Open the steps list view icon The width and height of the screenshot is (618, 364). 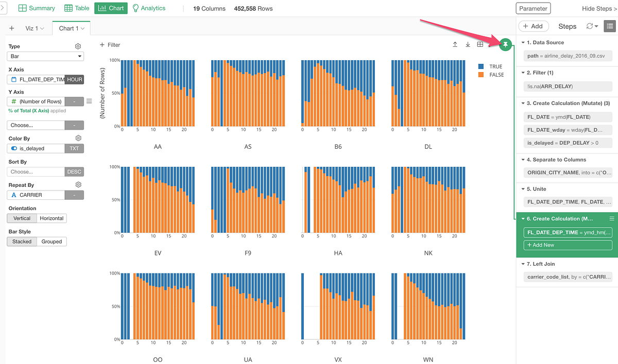point(610,26)
